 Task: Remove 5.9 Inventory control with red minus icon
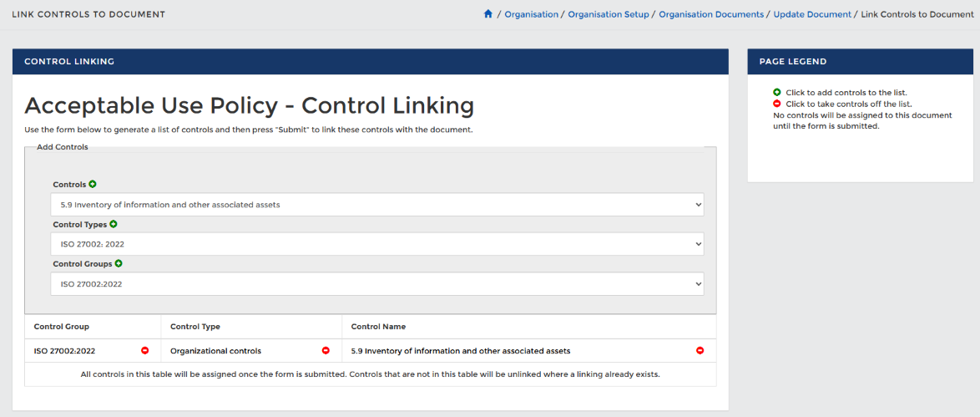(x=700, y=351)
